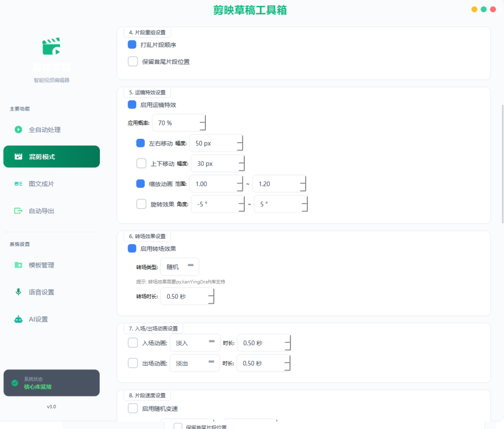Viewport: 504px width, 429px height.
Task: Click the vertical scrollbar on right edge
Action: coord(503,164)
